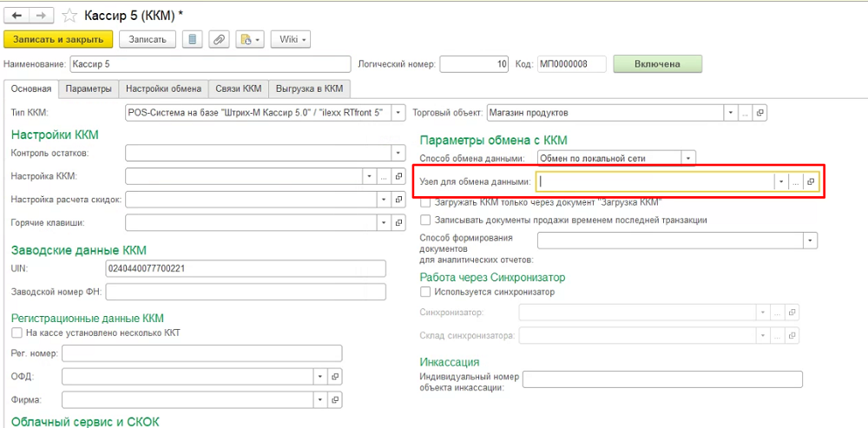Click the document list icon in toolbar

click(x=192, y=39)
